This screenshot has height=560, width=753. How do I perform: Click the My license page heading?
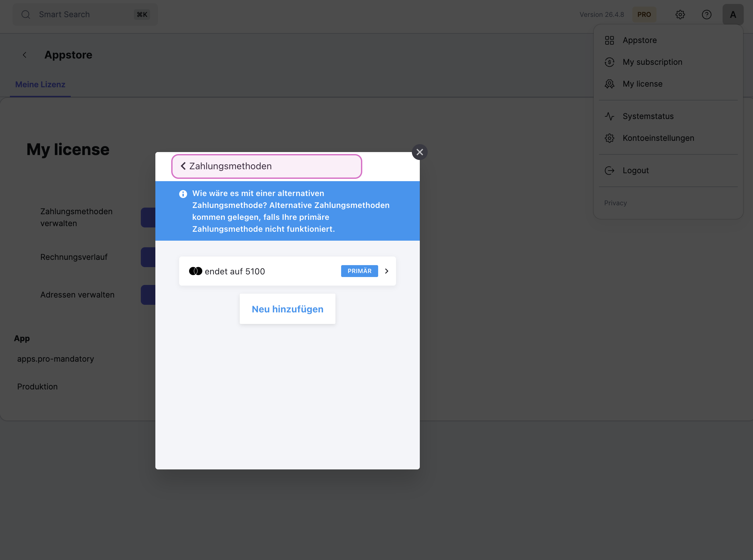(x=68, y=149)
